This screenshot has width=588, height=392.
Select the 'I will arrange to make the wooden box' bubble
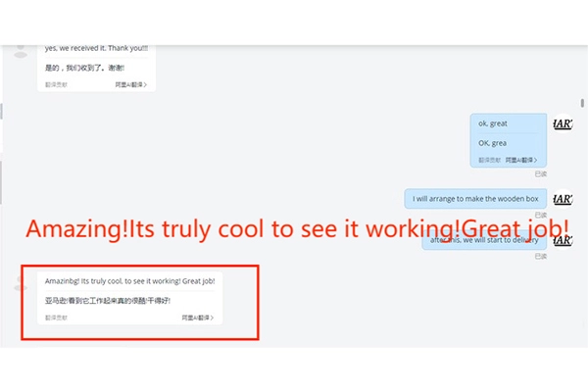click(x=475, y=198)
